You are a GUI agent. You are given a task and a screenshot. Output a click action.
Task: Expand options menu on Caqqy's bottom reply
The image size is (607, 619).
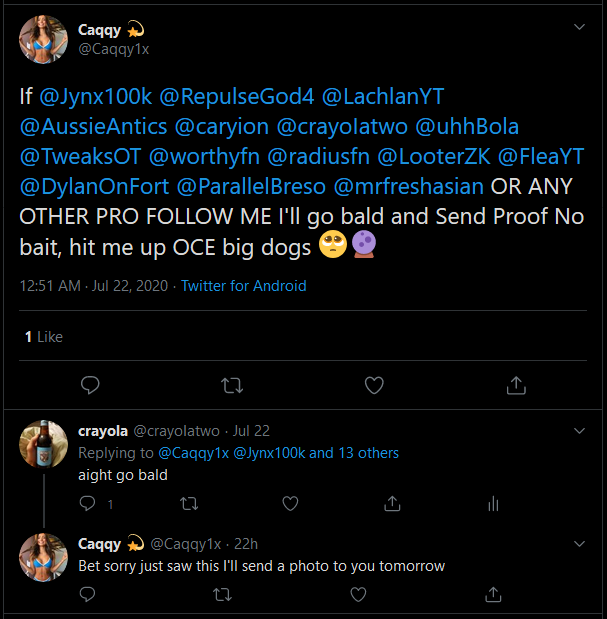pos(578,543)
